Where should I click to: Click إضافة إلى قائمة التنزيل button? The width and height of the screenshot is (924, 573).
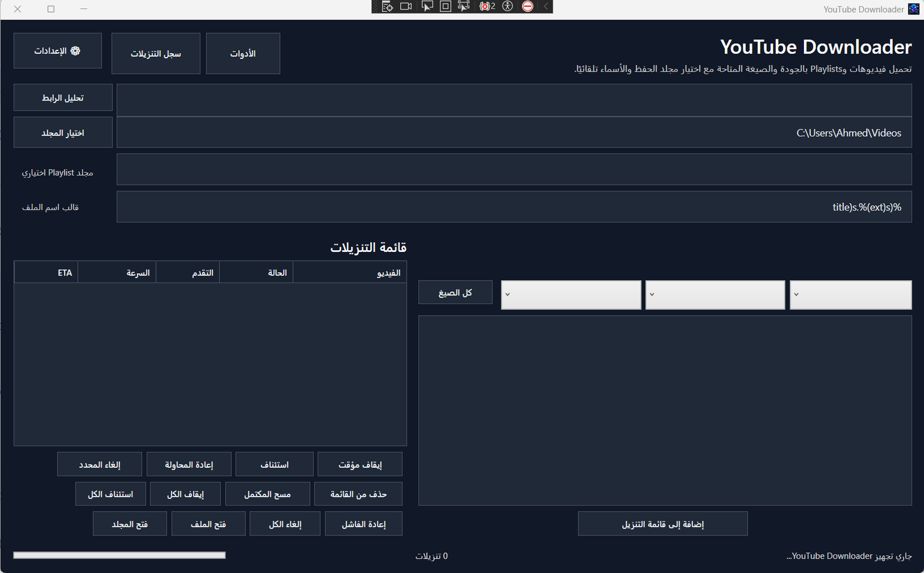tap(663, 524)
